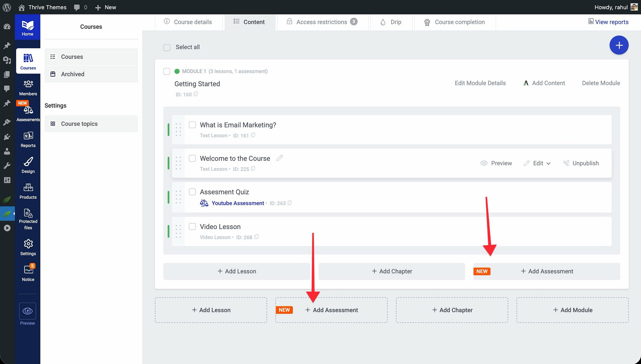This screenshot has height=364, width=641.
Task: Click the blue plus add button
Action: tap(619, 45)
